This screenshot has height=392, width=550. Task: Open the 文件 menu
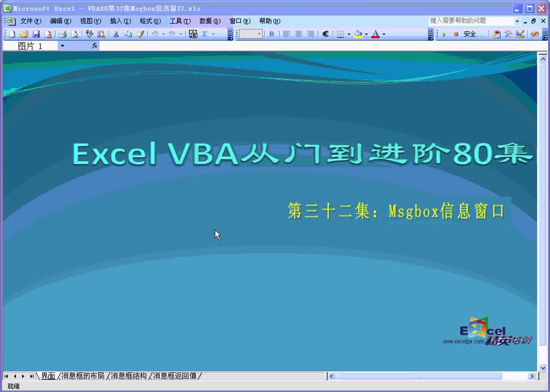[x=30, y=21]
